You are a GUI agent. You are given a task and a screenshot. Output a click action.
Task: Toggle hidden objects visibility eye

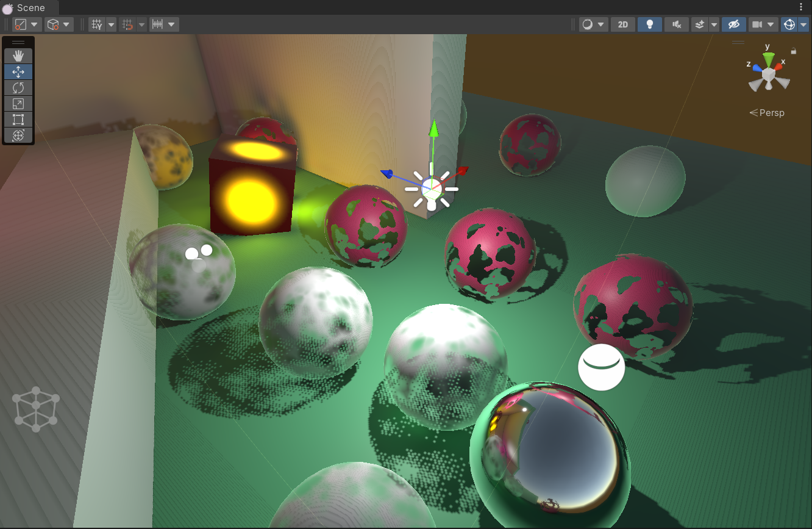(x=733, y=24)
